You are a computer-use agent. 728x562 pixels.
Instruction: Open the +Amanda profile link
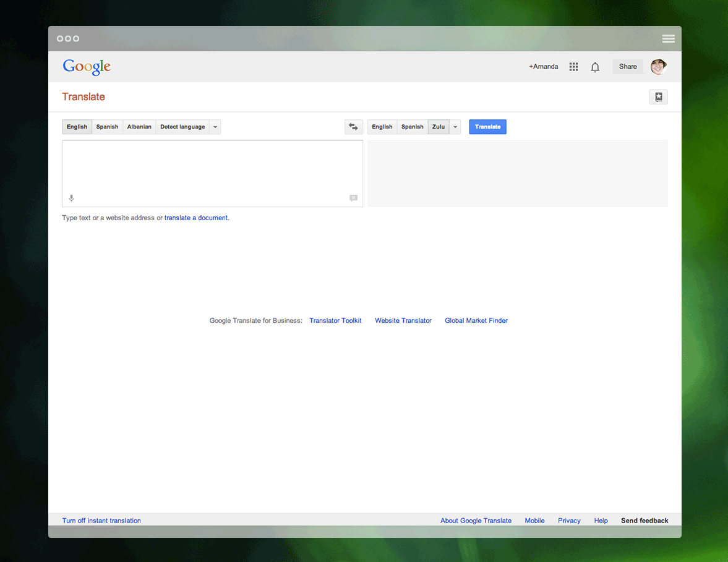543,67
